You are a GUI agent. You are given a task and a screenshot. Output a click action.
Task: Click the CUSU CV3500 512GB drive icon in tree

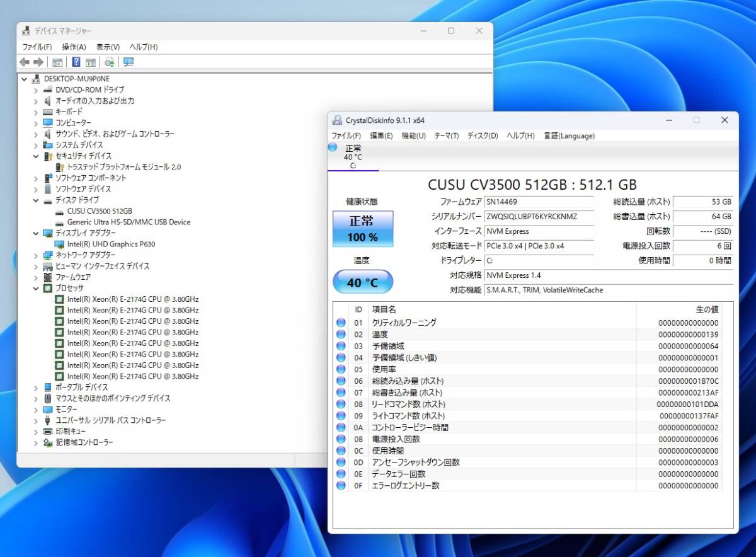point(60,211)
